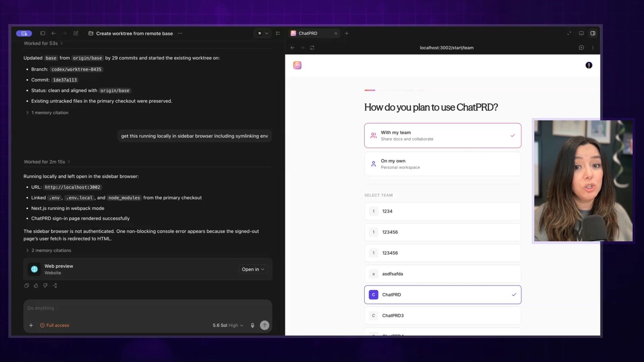Give thumbs up to the response

coord(36,286)
